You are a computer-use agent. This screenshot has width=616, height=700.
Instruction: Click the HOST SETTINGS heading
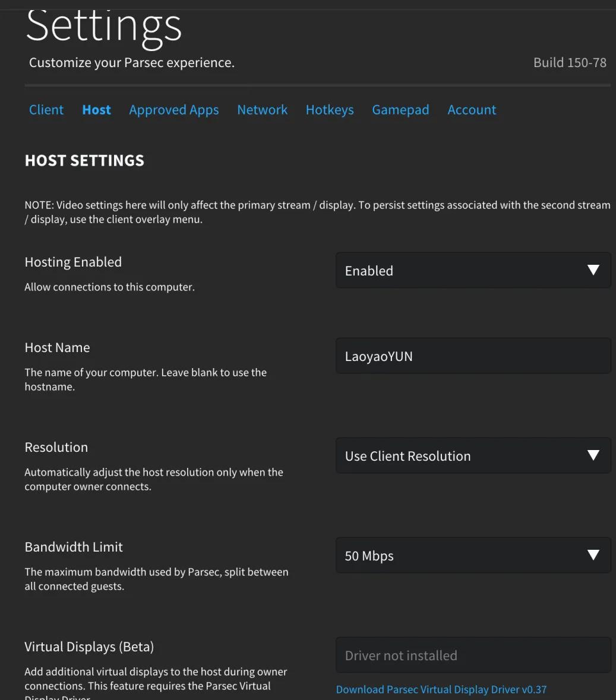click(x=84, y=161)
